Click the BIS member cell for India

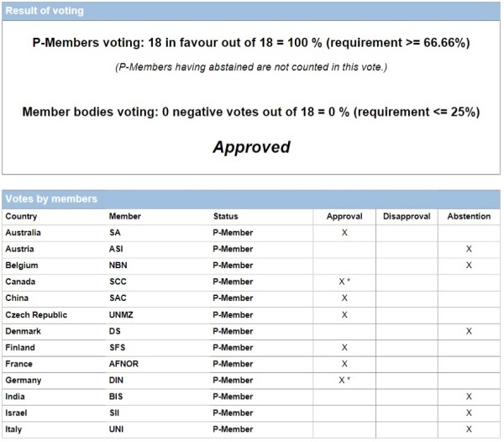tap(117, 396)
